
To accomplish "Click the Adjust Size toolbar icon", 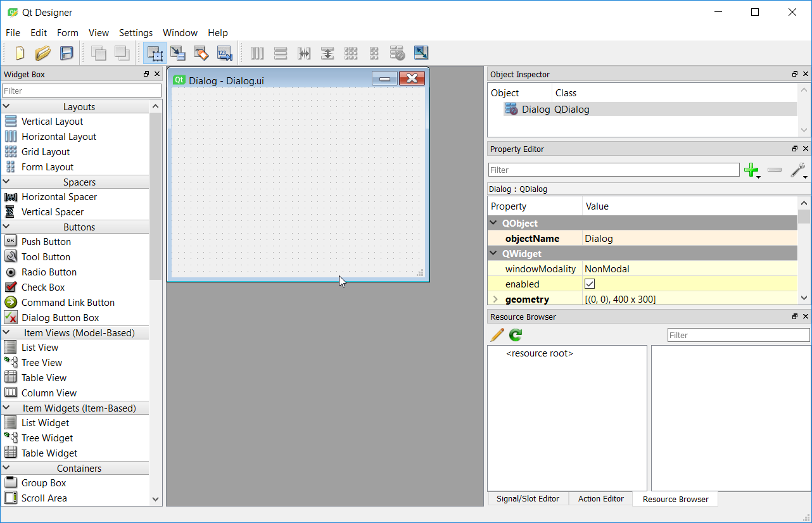I will 421,53.
